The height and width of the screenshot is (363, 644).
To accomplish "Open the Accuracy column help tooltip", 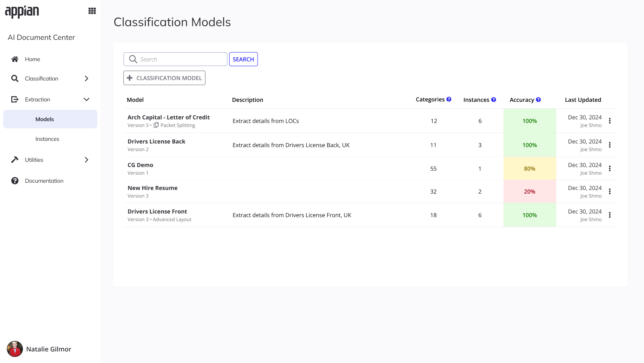I will point(538,99).
